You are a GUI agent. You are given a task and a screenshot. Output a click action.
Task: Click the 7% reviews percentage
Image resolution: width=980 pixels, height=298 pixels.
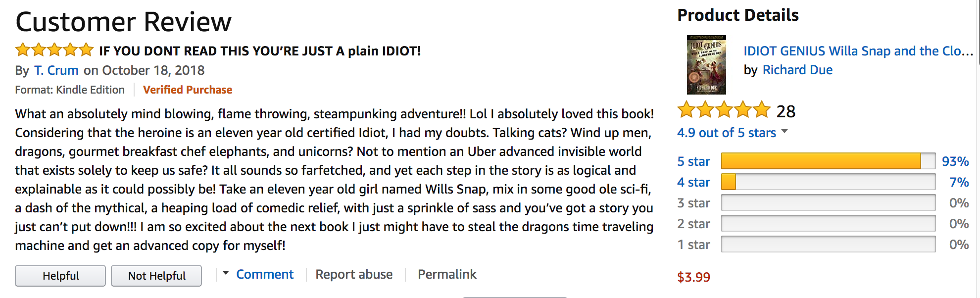coord(959,182)
